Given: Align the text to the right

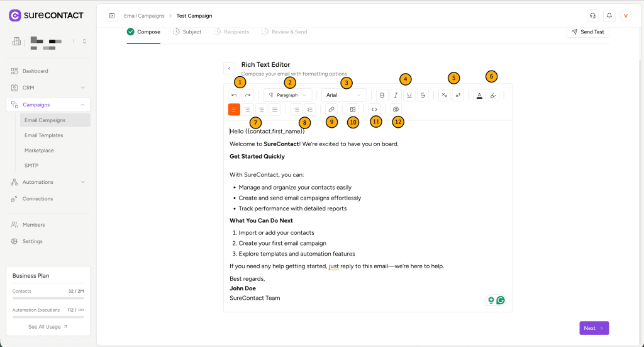Looking at the screenshot, I should coord(261,110).
